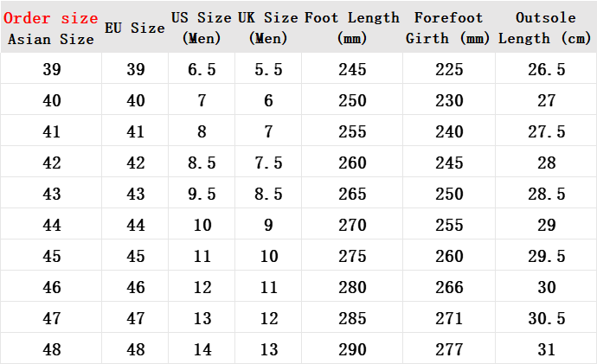Click the UK size 5.5 cell

click(x=268, y=70)
